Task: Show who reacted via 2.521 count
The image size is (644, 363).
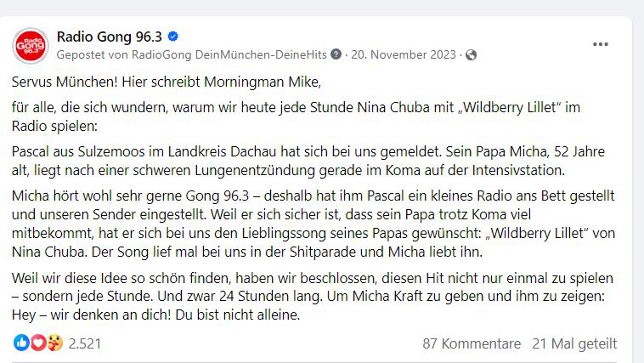Action: [x=85, y=343]
